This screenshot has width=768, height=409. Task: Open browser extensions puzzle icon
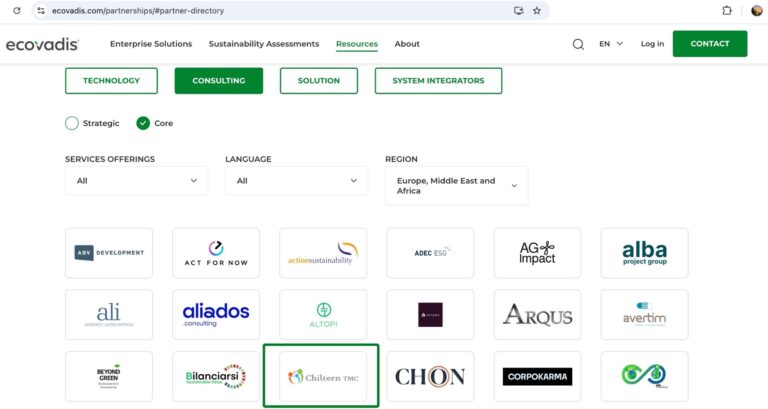727,10
